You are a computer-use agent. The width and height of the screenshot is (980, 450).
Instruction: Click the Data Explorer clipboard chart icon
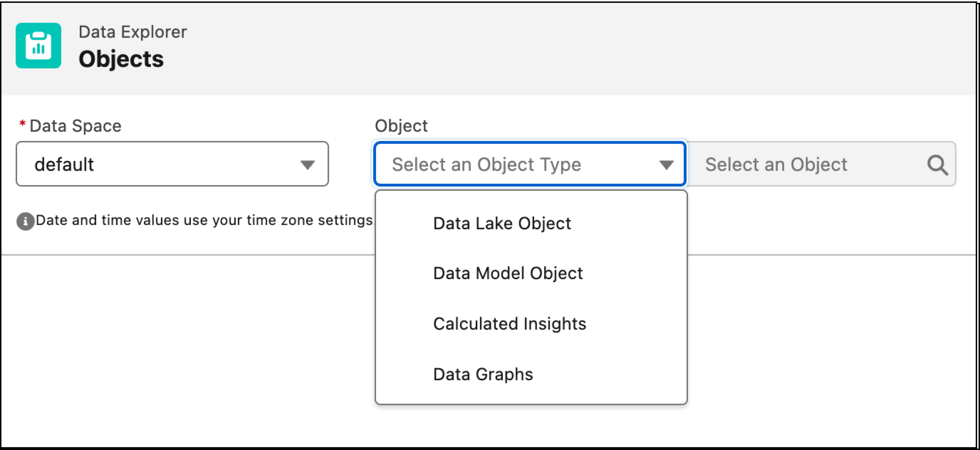(x=38, y=46)
